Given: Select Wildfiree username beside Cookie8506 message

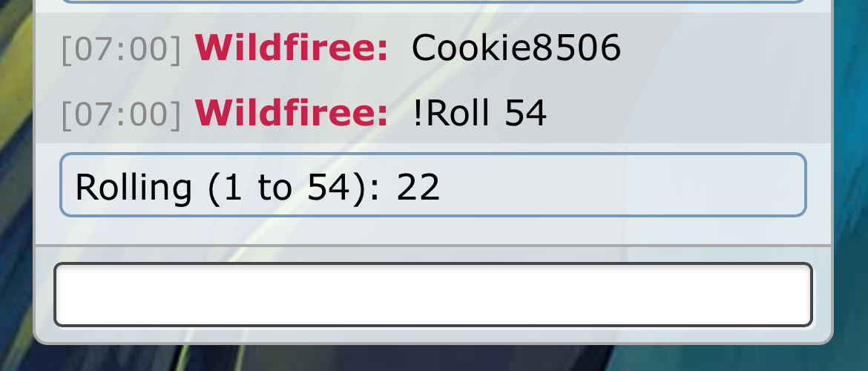Looking at the screenshot, I should [292, 47].
